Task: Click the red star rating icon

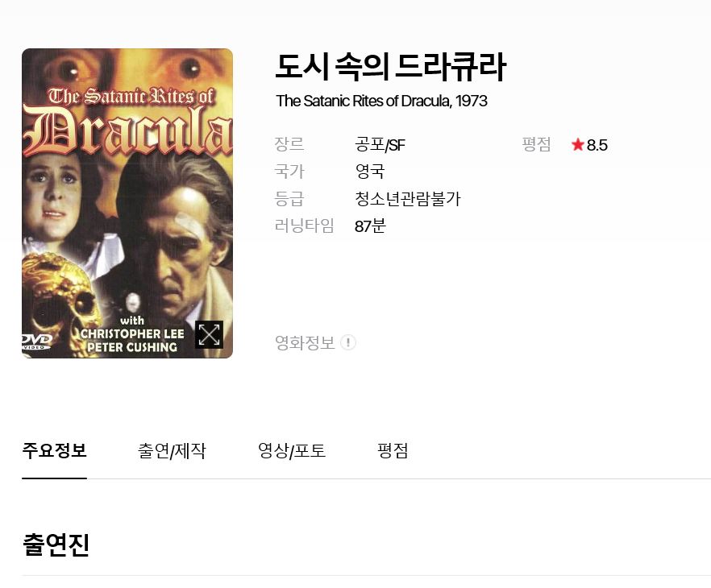Action: click(577, 145)
